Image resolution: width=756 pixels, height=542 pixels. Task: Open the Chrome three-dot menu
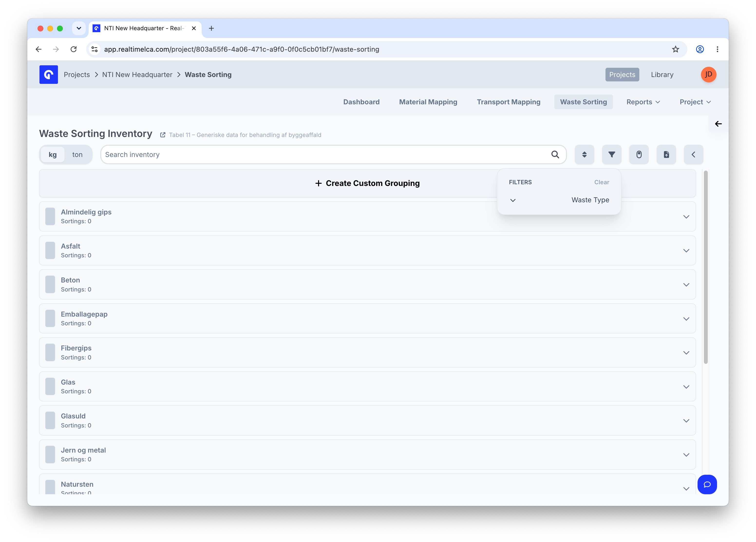click(717, 49)
